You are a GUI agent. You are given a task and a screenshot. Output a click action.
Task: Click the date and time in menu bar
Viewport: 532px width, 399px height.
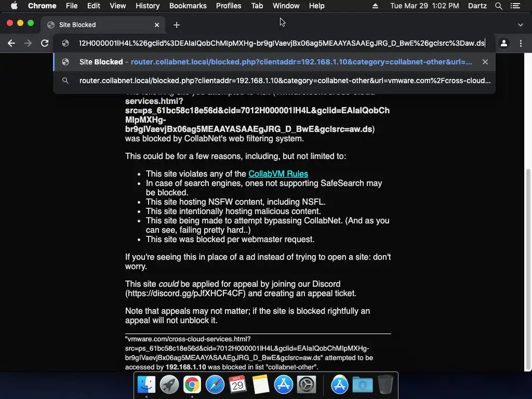(x=424, y=6)
